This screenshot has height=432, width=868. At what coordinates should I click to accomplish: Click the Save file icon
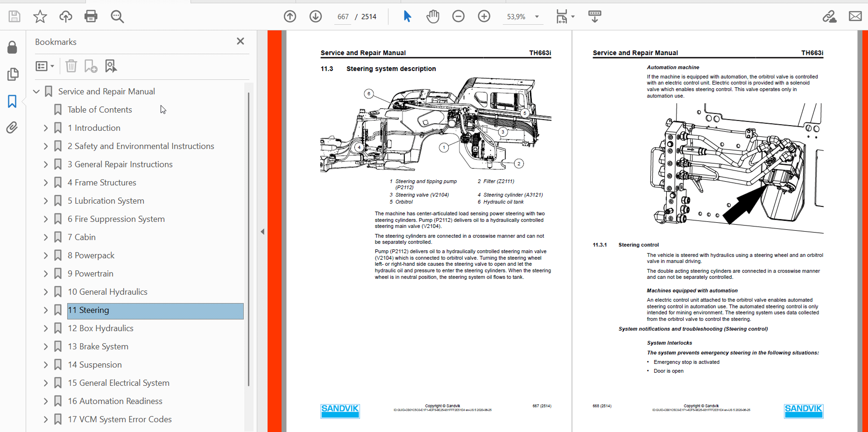[x=14, y=17]
